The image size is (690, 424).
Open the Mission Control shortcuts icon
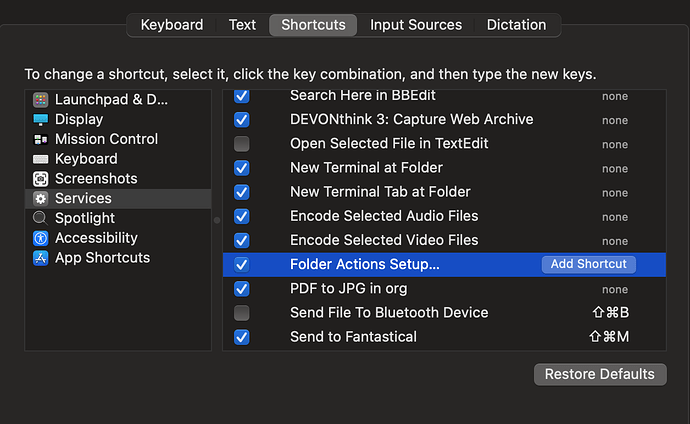click(x=40, y=139)
